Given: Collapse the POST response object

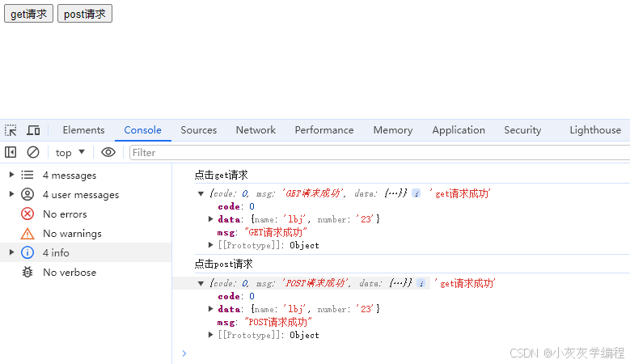Looking at the screenshot, I should [201, 284].
